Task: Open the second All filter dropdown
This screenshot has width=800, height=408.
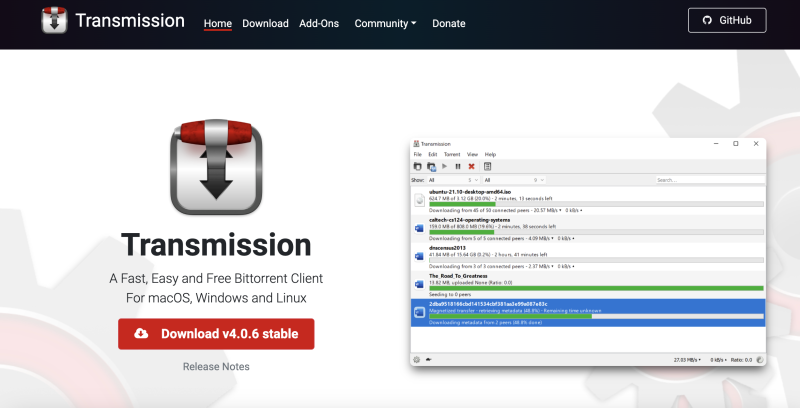Action: 514,180
